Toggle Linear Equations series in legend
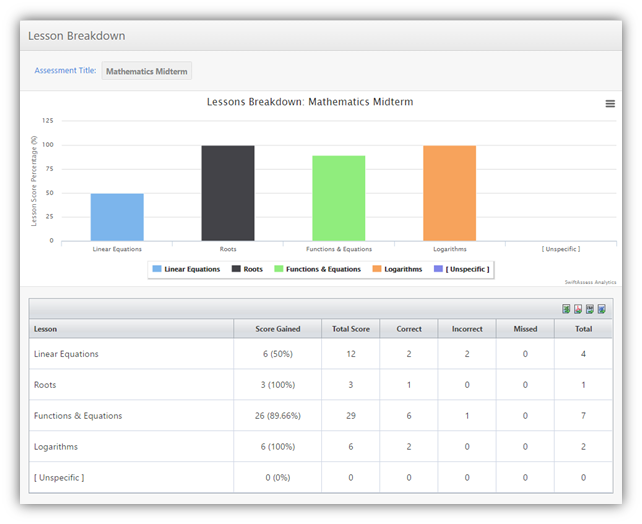The image size is (642, 524). coord(185,269)
